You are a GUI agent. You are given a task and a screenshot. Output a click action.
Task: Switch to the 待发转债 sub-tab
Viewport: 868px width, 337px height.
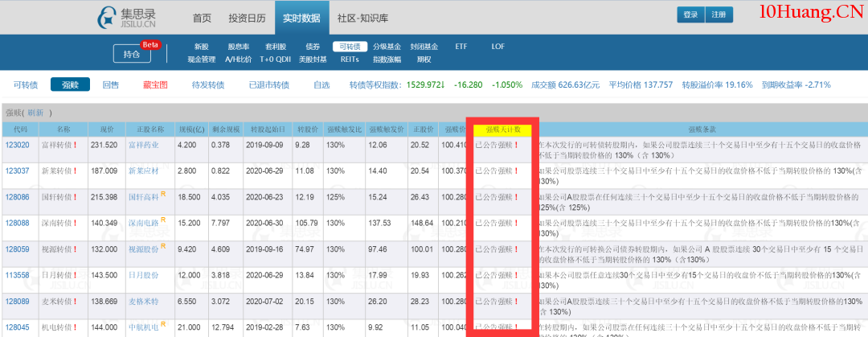(x=208, y=84)
